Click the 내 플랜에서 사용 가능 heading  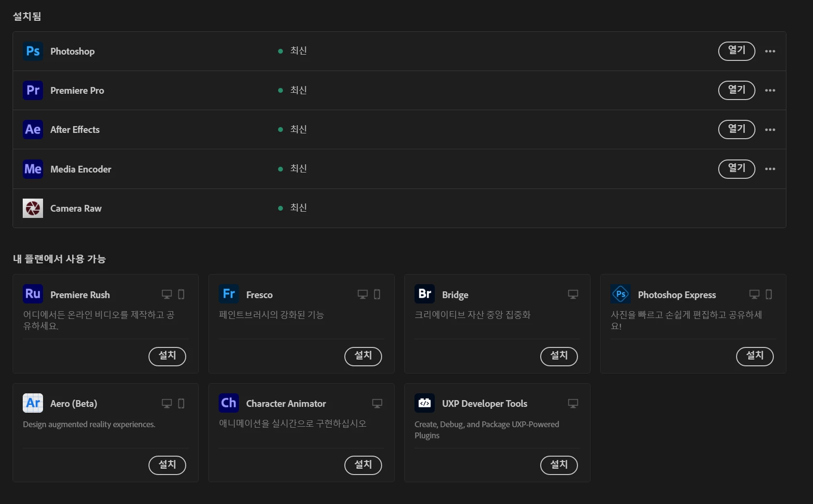(x=59, y=259)
